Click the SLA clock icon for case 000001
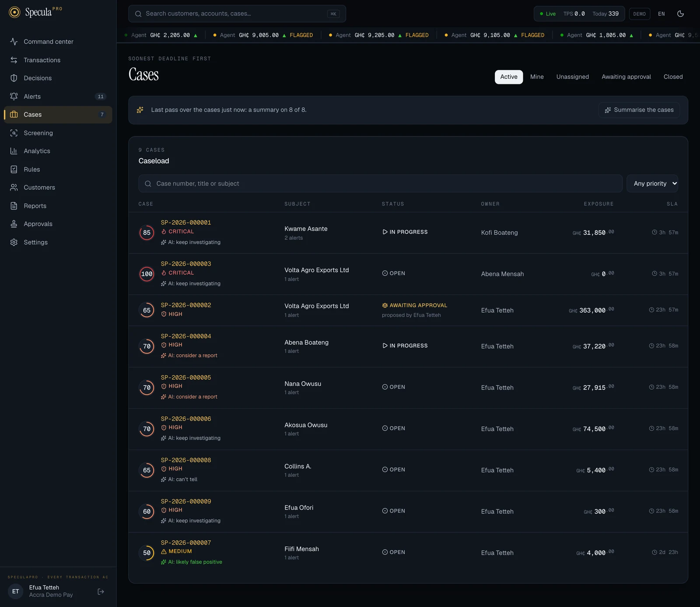 (x=654, y=232)
